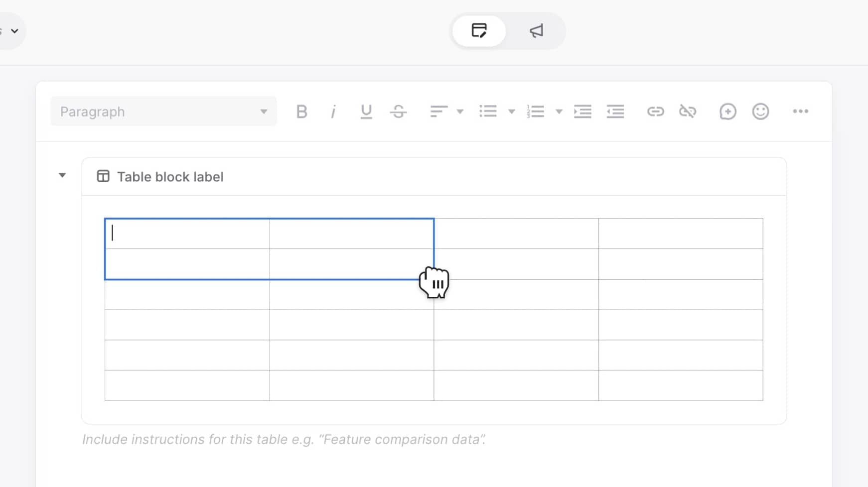Click the text alignment icon
868x487 pixels.
point(439,112)
